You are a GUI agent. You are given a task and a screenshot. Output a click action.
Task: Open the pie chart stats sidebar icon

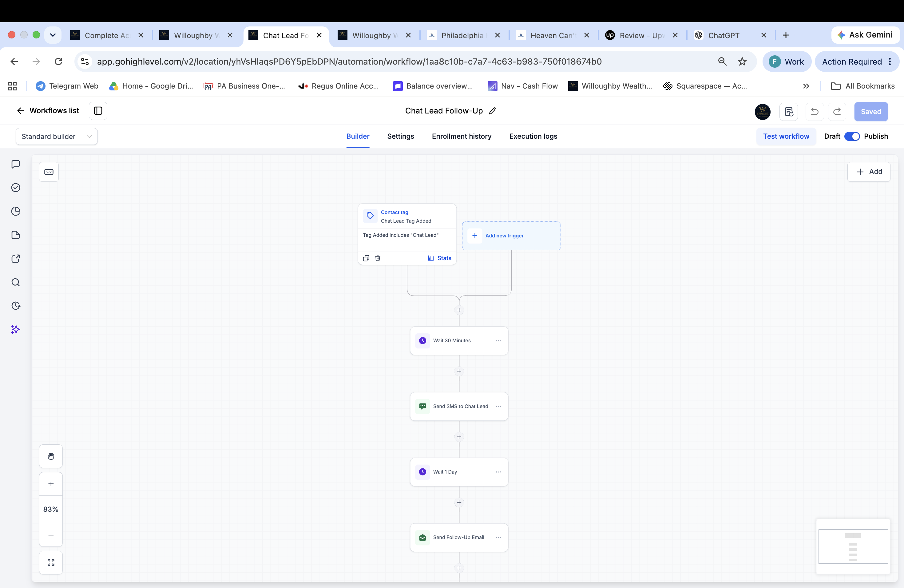tap(16, 211)
